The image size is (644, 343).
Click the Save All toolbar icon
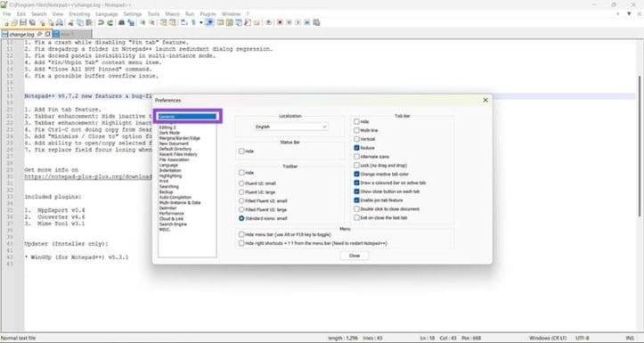(32, 22)
